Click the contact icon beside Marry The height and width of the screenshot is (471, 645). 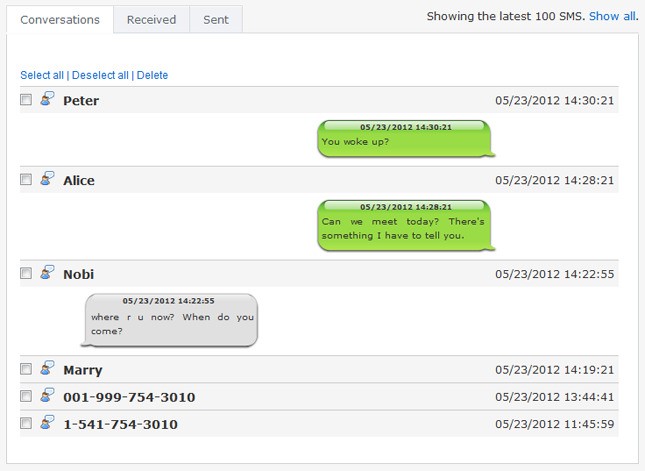point(46,369)
